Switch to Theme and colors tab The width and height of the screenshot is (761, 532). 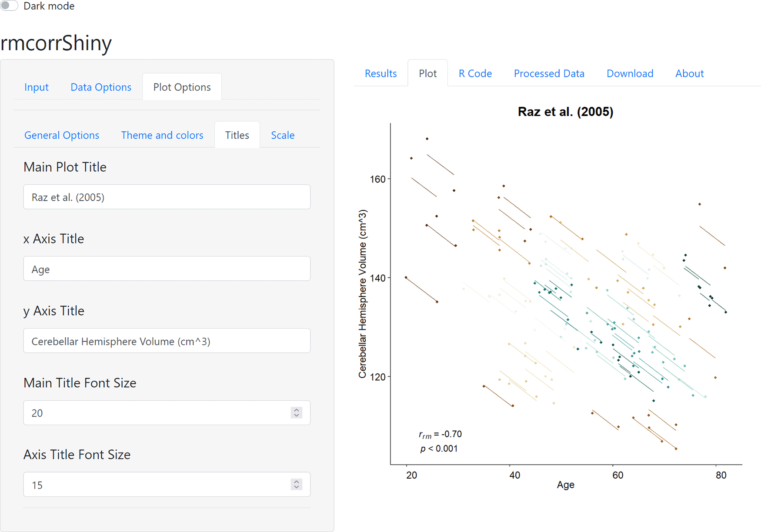tap(162, 135)
